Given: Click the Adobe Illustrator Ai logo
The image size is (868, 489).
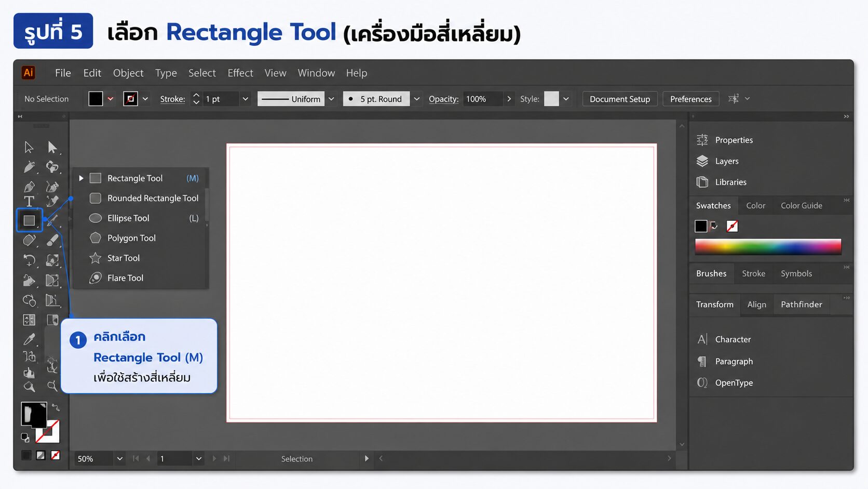Looking at the screenshot, I should (x=29, y=73).
